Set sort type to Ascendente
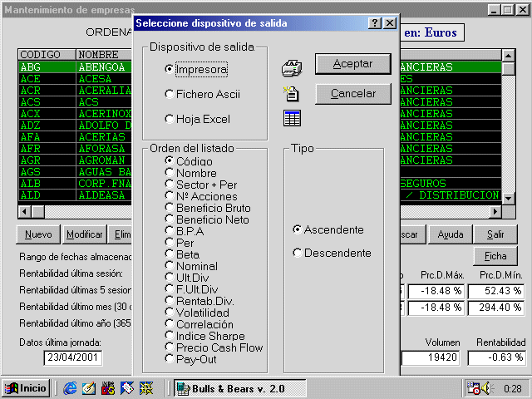This screenshot has height=399, width=532. [328, 229]
